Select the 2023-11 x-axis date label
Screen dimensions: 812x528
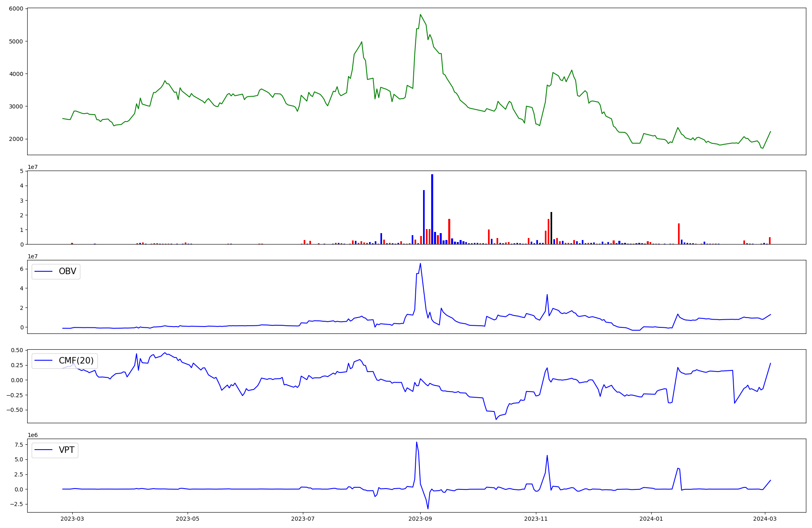(536, 519)
